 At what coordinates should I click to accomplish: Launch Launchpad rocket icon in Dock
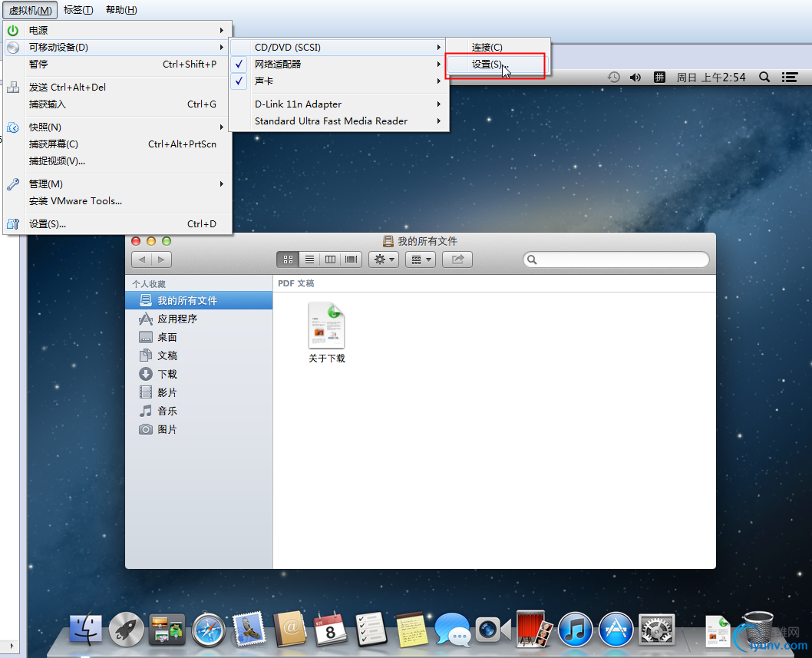click(127, 629)
